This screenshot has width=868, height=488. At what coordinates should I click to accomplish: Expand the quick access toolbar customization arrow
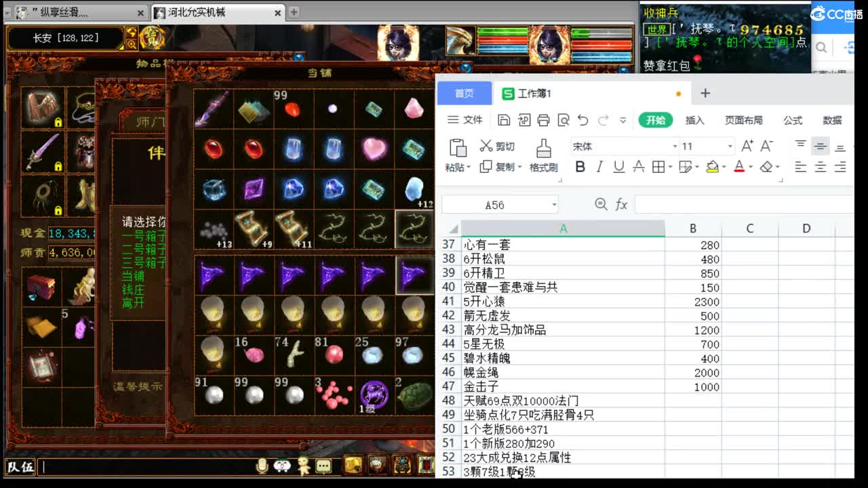pos(623,121)
